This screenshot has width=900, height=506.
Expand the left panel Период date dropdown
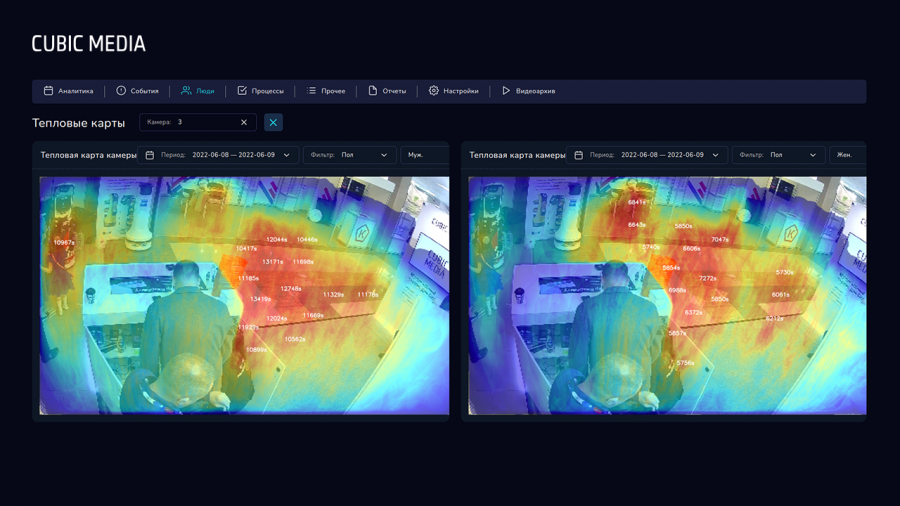[287, 156]
